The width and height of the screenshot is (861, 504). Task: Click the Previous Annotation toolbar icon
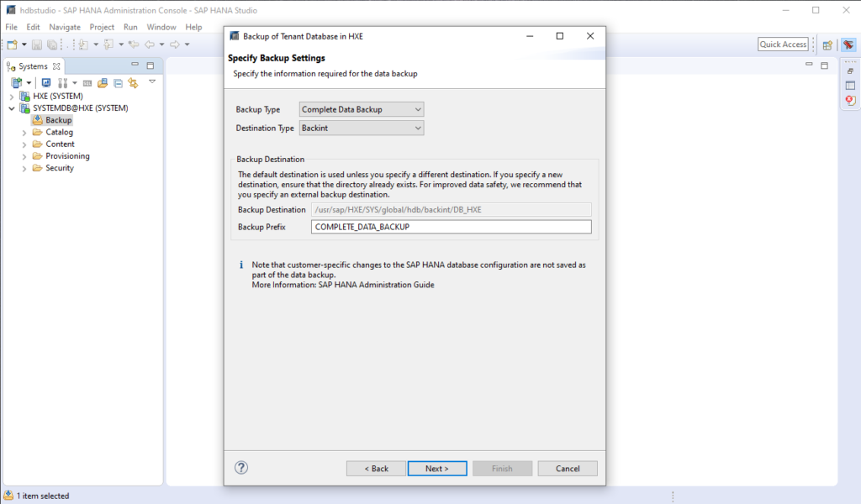[x=108, y=45]
